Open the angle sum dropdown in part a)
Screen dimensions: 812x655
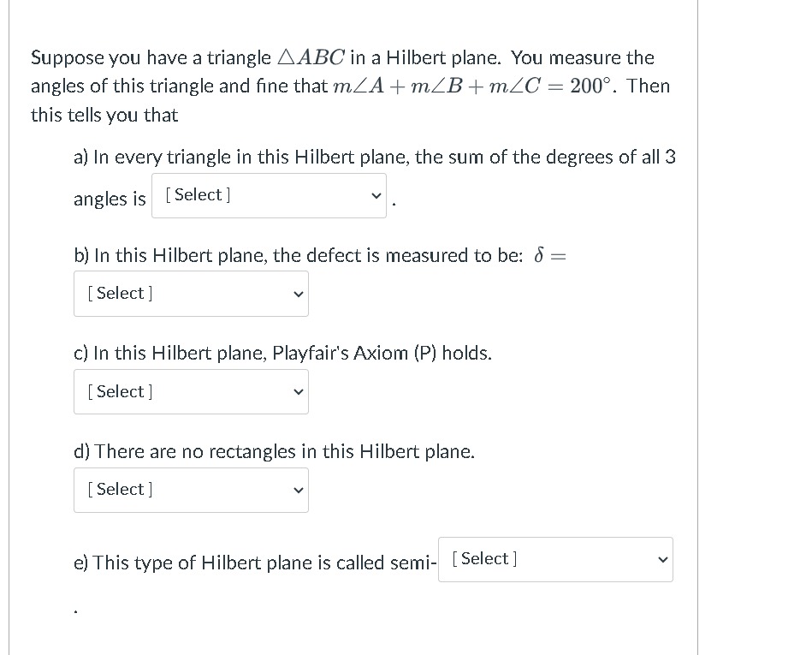[x=269, y=194]
